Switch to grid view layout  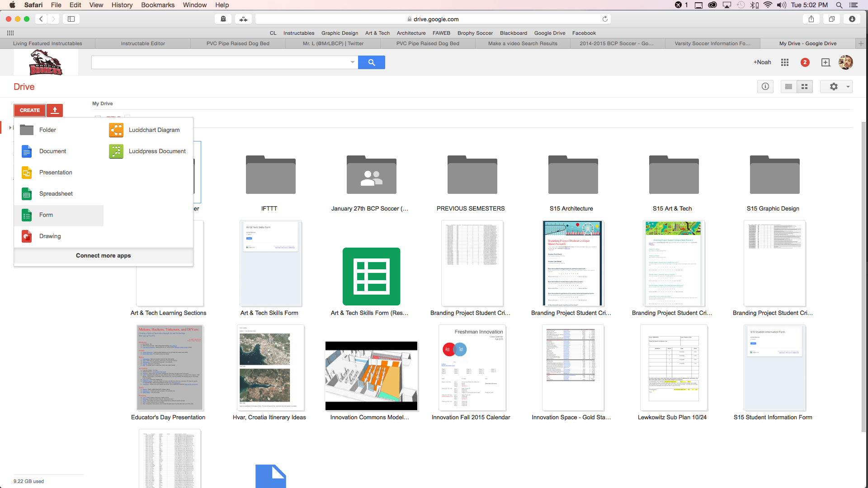(x=805, y=87)
